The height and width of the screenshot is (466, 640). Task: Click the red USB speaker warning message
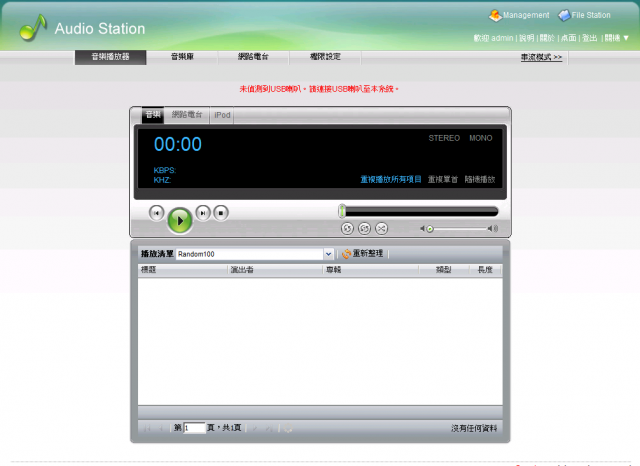point(319,89)
